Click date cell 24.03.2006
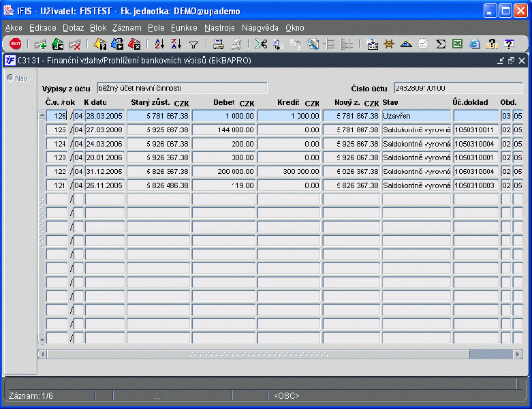The width and height of the screenshot is (532, 409). [x=104, y=144]
